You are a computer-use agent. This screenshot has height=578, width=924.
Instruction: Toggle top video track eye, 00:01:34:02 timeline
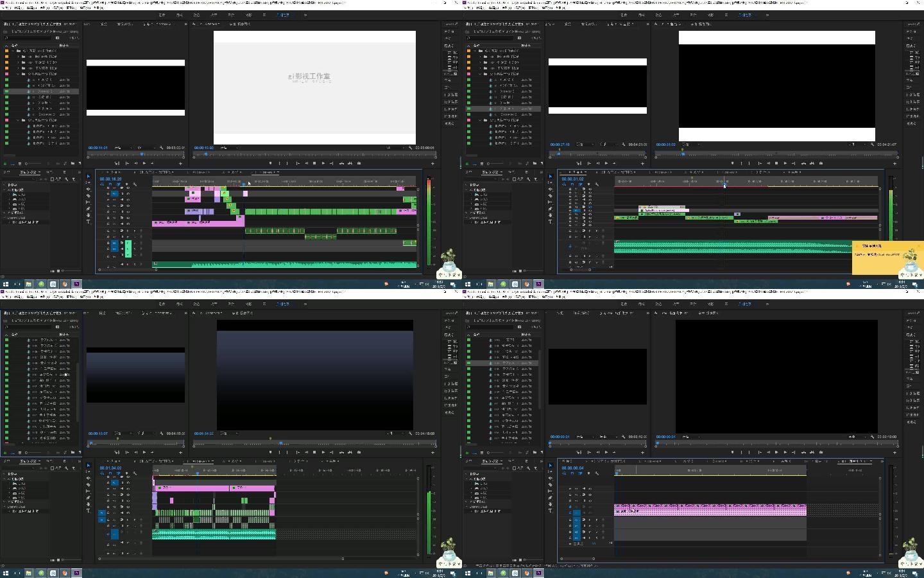coord(128,477)
